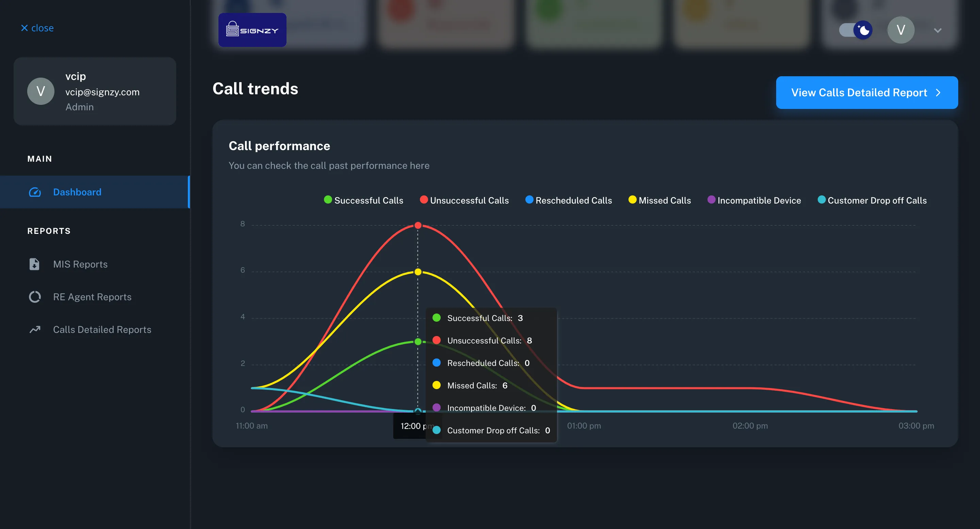The height and width of the screenshot is (529, 980).
Task: Click the Call trends heading
Action: click(x=255, y=89)
